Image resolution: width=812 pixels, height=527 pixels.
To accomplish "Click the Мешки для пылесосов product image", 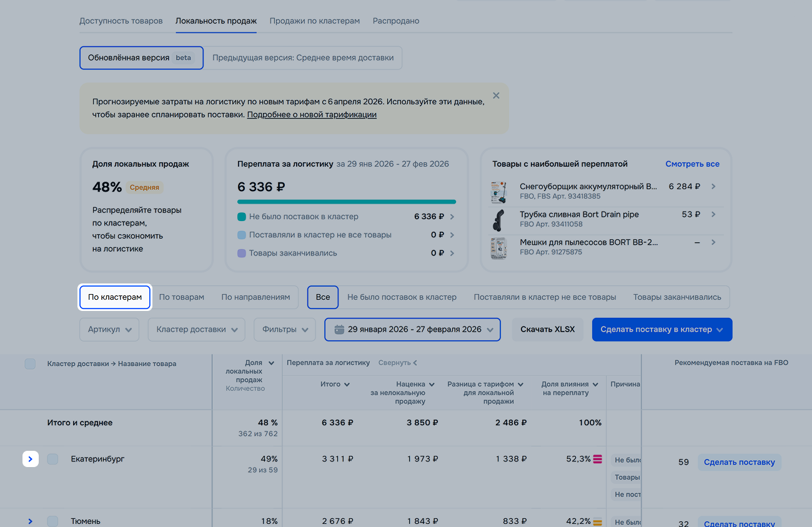I will (x=498, y=247).
